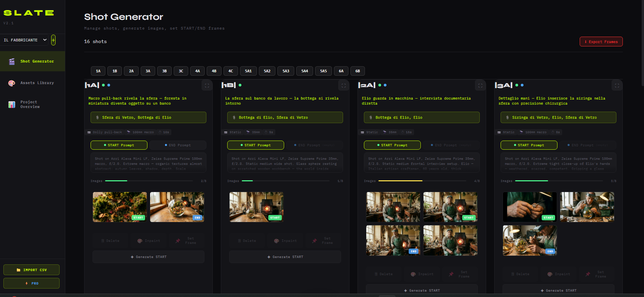Click Set Frame button in shot 2A
Image resolution: width=644 pixels, height=297 pixels.
click(x=460, y=274)
